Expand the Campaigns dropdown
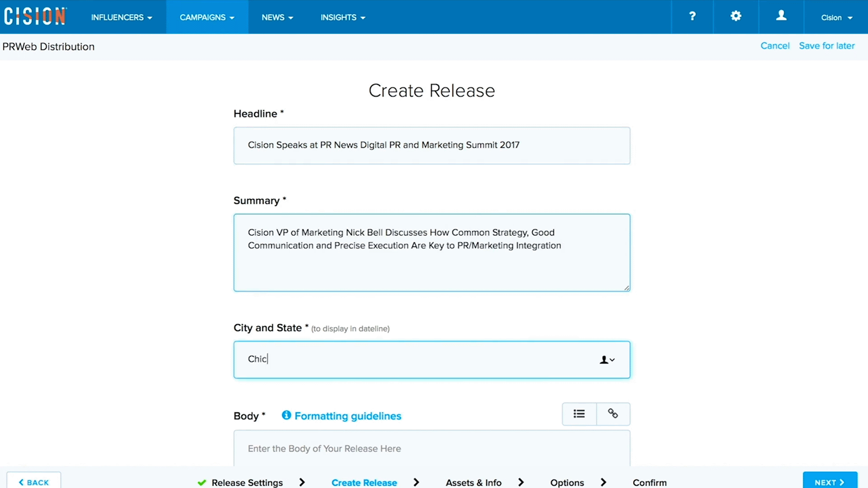This screenshot has height=488, width=868. (207, 17)
